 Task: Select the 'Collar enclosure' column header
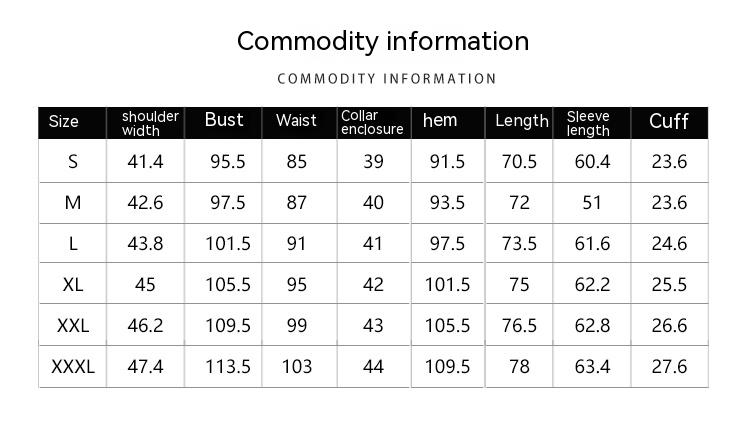[372, 122]
